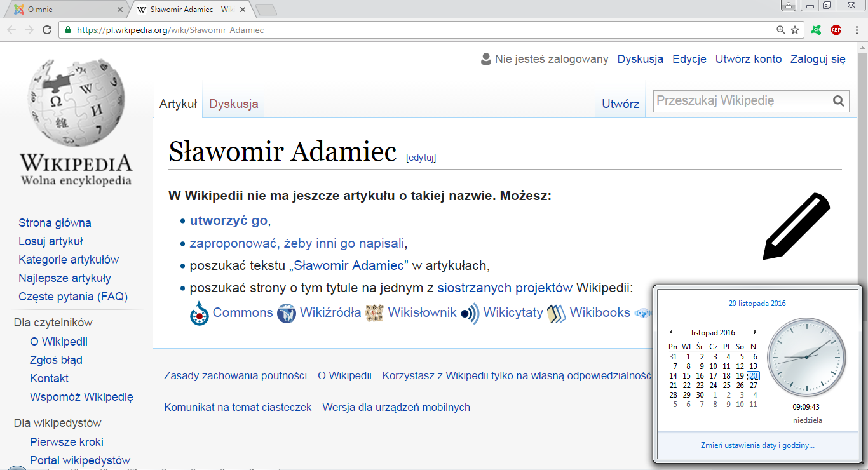The image size is (868, 470).
Task: Open Najlepsze artykuły link
Action: coord(65,278)
